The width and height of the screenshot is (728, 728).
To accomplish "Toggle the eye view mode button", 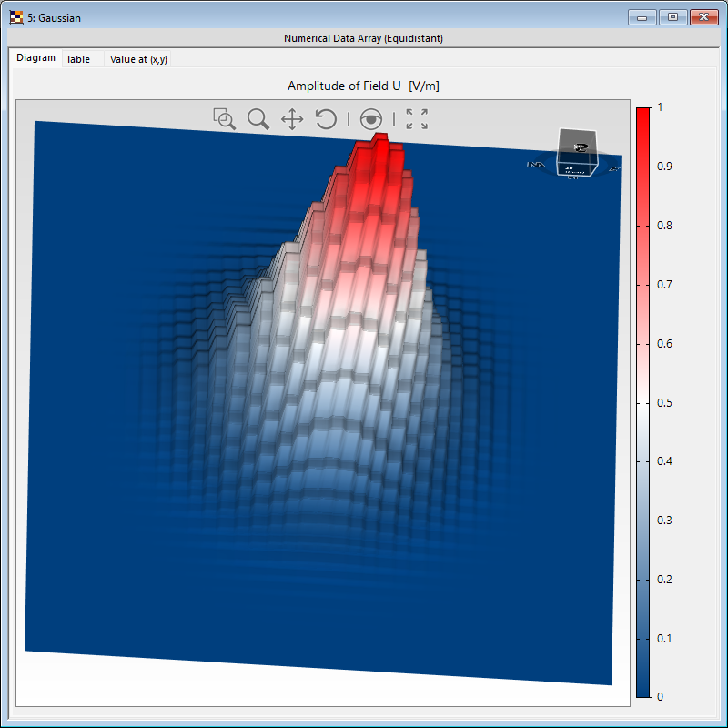I will click(x=370, y=119).
